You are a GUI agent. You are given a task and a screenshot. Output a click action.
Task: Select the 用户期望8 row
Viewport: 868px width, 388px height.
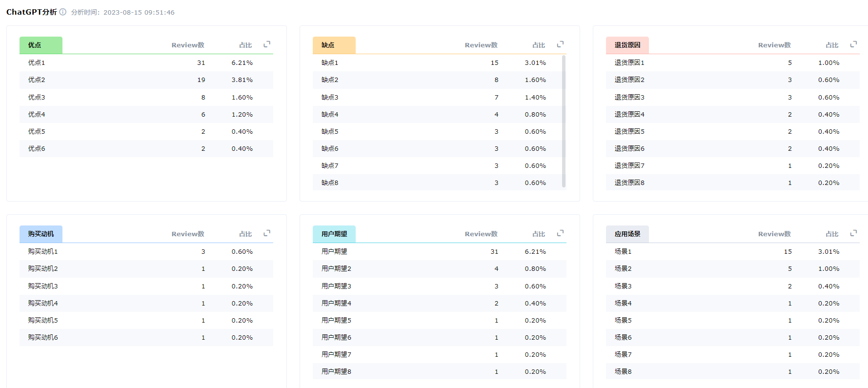[440, 371]
